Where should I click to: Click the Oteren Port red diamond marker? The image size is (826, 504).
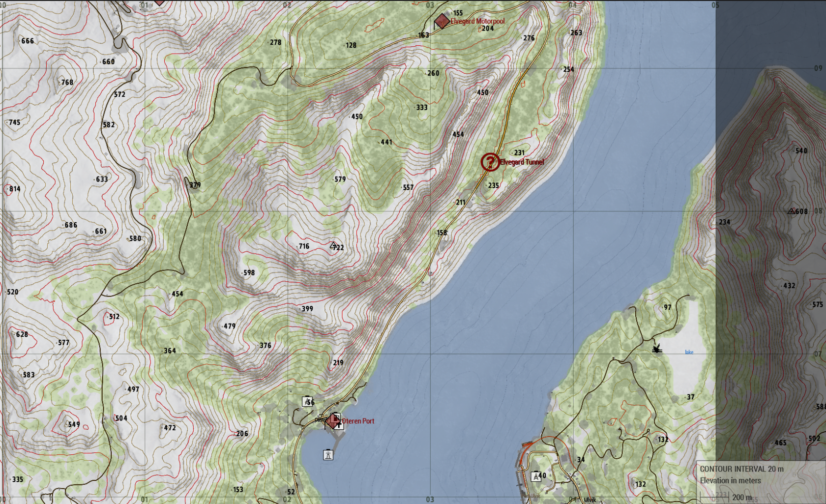(333, 421)
